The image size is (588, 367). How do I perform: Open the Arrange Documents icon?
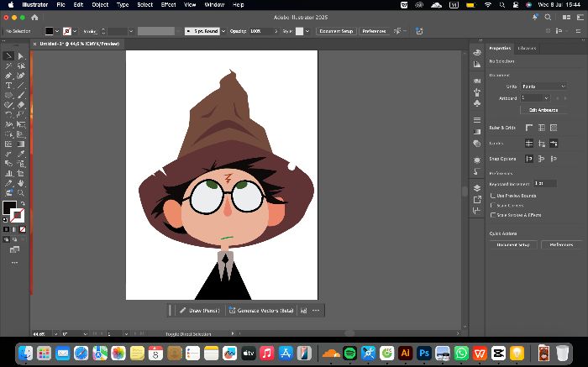click(567, 18)
